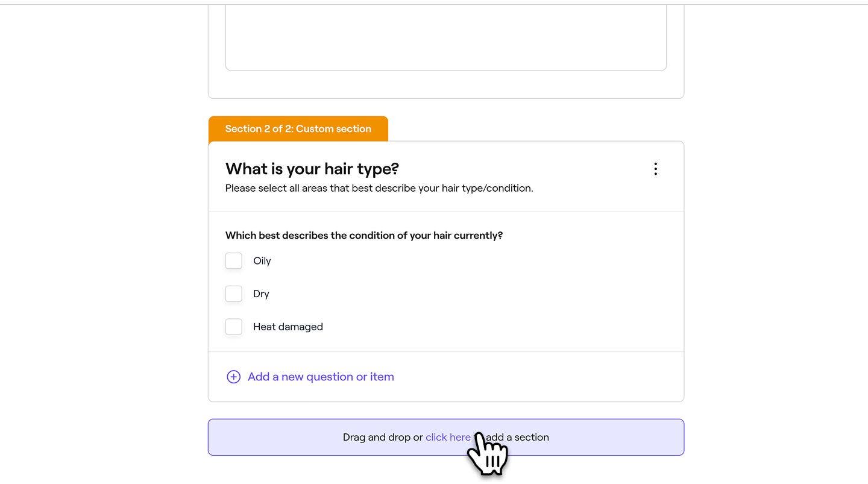The image size is (868, 484).
Task: Open the three-dot menu for hair type section
Action: click(x=655, y=169)
